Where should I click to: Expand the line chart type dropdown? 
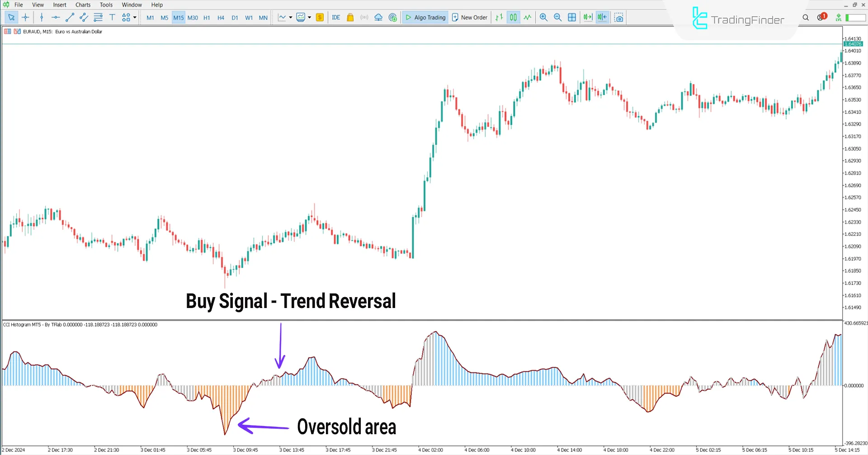pos(291,17)
